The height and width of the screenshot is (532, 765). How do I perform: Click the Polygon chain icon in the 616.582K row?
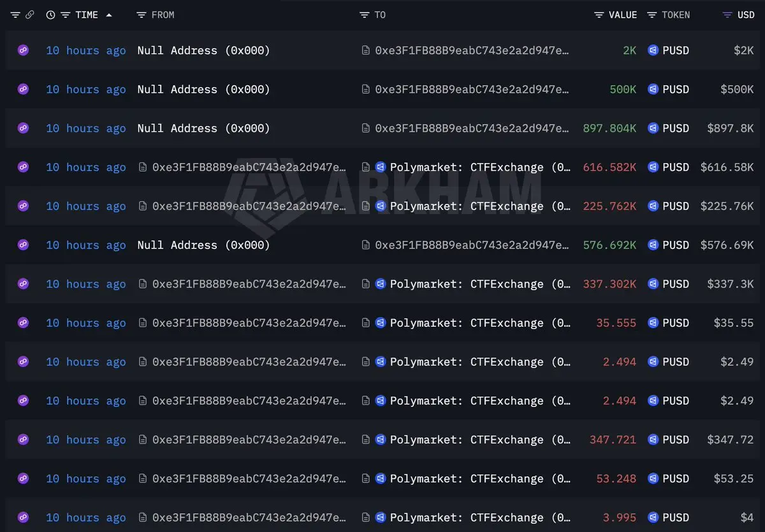[x=24, y=167]
